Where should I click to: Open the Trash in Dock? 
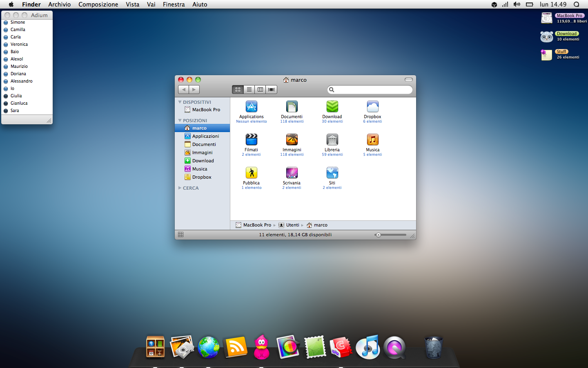[433, 348]
